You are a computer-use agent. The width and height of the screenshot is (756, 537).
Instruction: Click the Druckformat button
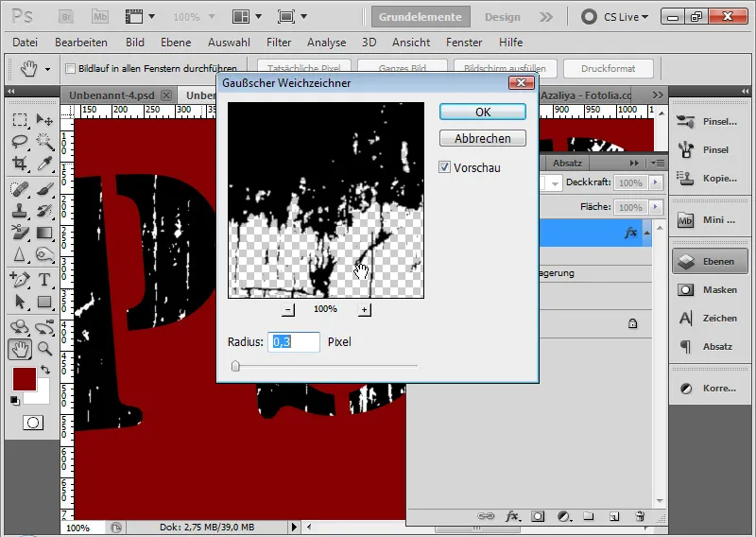(608, 68)
